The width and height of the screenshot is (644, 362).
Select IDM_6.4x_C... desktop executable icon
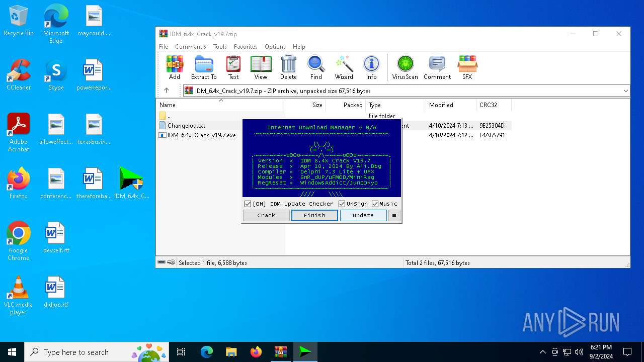[x=132, y=184]
